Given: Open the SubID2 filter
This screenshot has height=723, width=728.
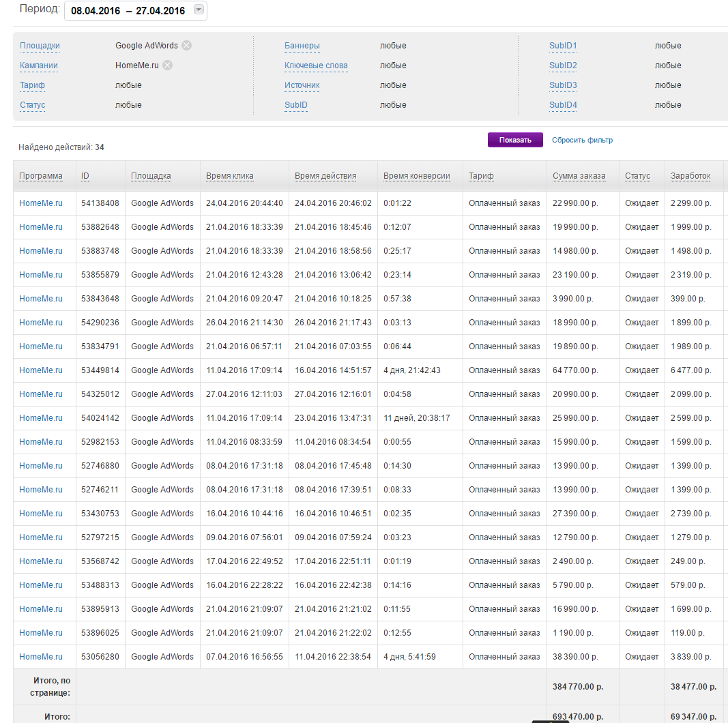Looking at the screenshot, I should pos(563,65).
